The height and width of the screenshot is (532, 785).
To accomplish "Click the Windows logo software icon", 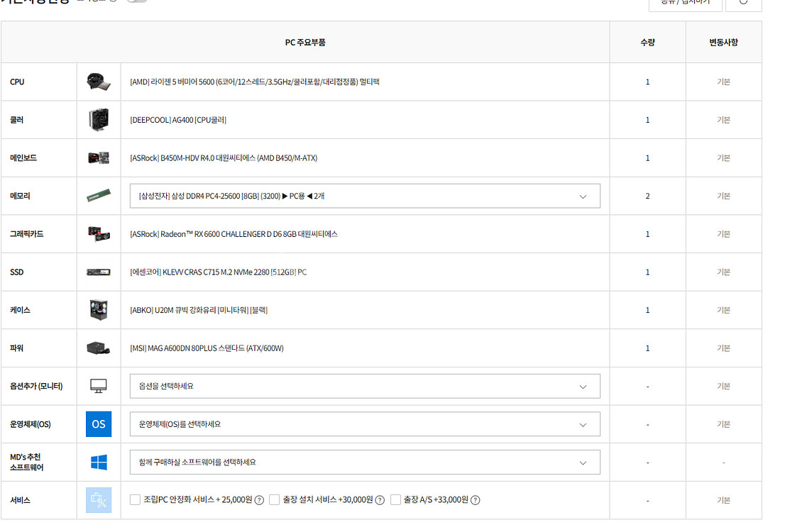I will (x=99, y=462).
